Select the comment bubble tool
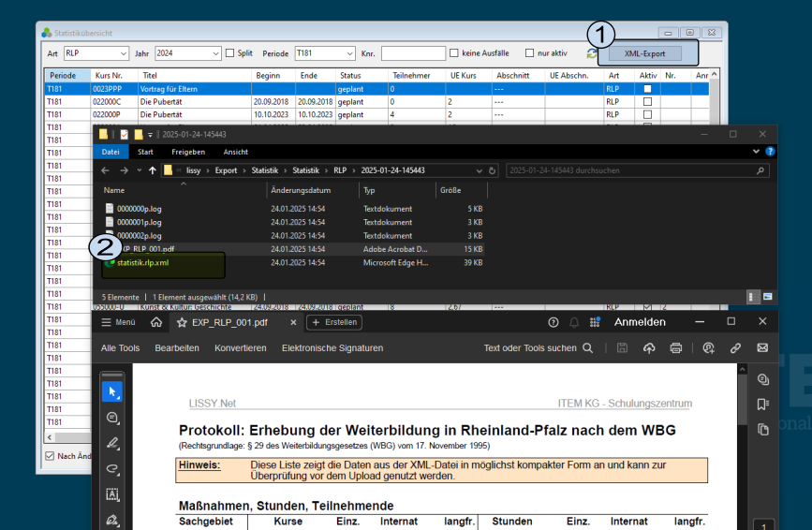The width and height of the screenshot is (812, 530). click(112, 418)
